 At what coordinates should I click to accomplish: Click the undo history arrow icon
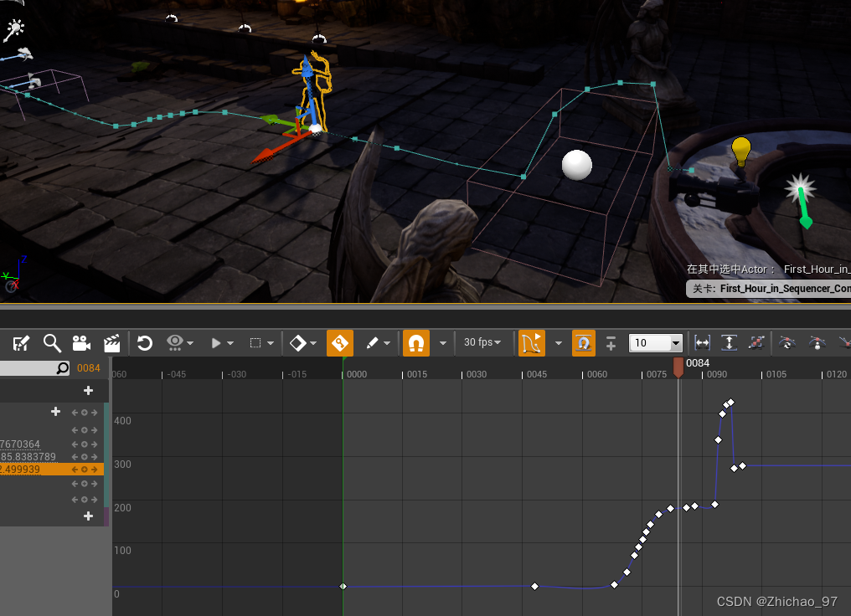click(x=142, y=342)
